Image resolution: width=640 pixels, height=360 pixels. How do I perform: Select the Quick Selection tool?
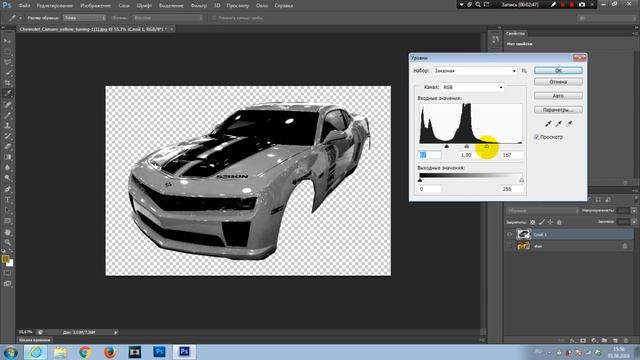coord(7,73)
